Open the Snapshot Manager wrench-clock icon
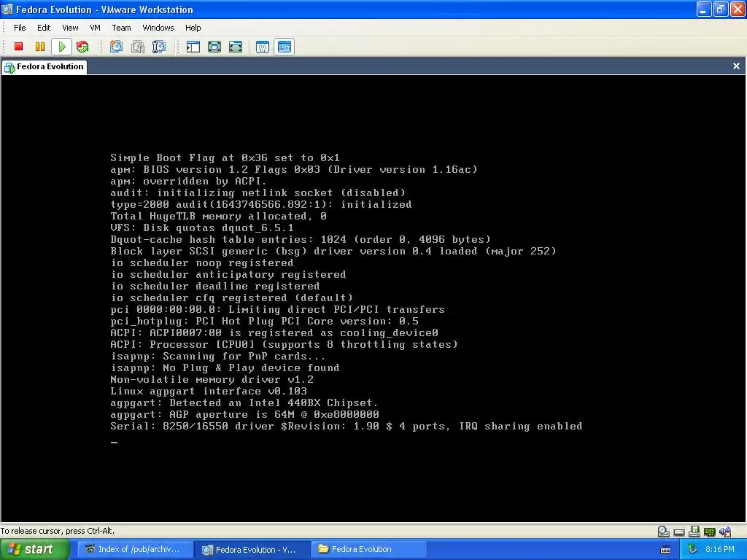Viewport: 747px width, 560px height. coord(158,47)
